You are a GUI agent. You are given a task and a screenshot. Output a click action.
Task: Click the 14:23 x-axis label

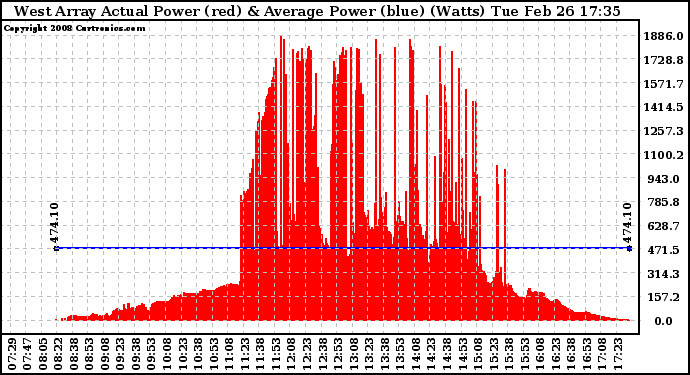coord(431,354)
